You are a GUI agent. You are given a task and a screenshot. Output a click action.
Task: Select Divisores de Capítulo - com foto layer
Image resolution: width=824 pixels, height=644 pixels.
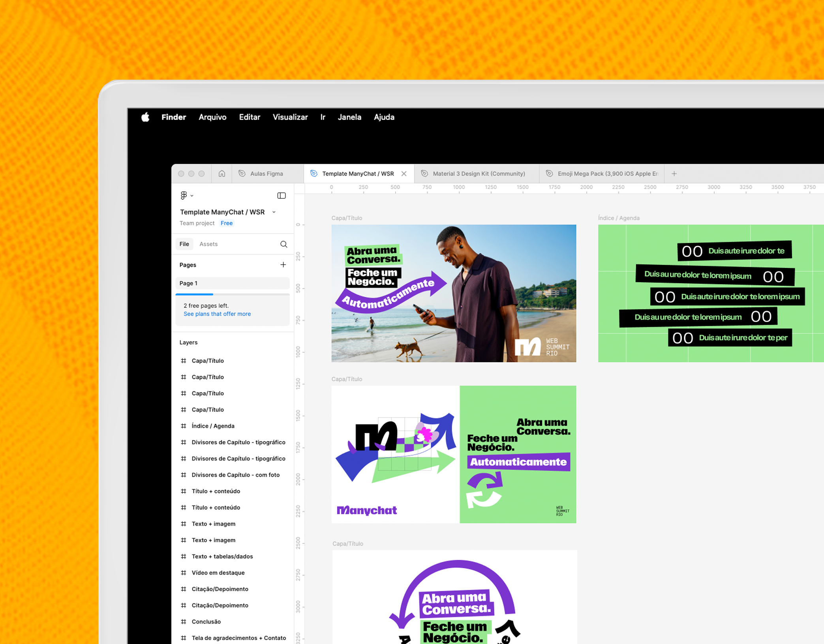(x=233, y=475)
